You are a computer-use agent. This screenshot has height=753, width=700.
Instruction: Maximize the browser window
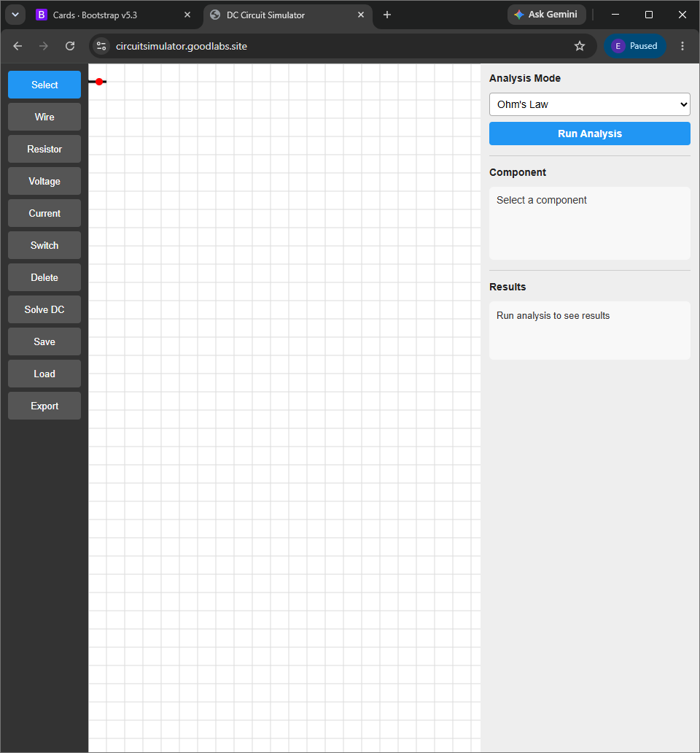649,15
